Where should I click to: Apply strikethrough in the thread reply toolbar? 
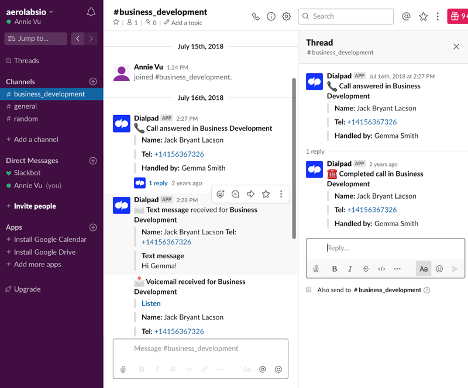click(x=366, y=269)
